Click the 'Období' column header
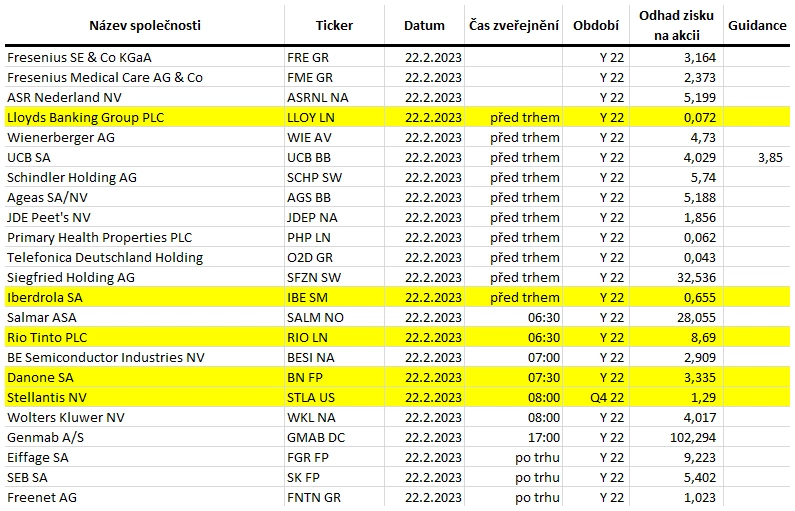This screenshot has height=511, width=795. click(596, 25)
